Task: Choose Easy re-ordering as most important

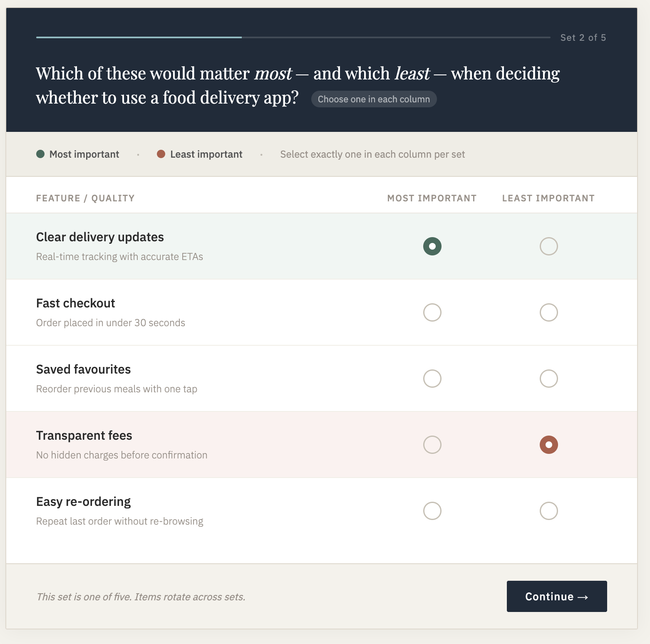Action: click(432, 511)
